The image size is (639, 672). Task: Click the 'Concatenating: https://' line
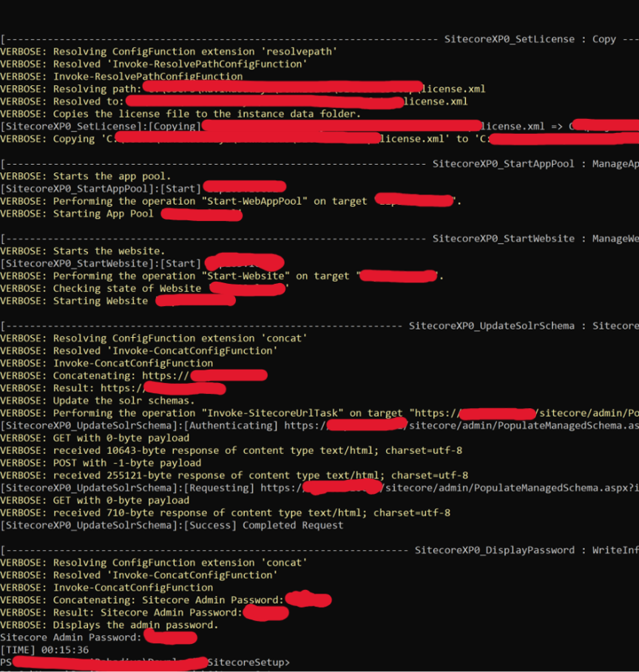[x=134, y=376]
